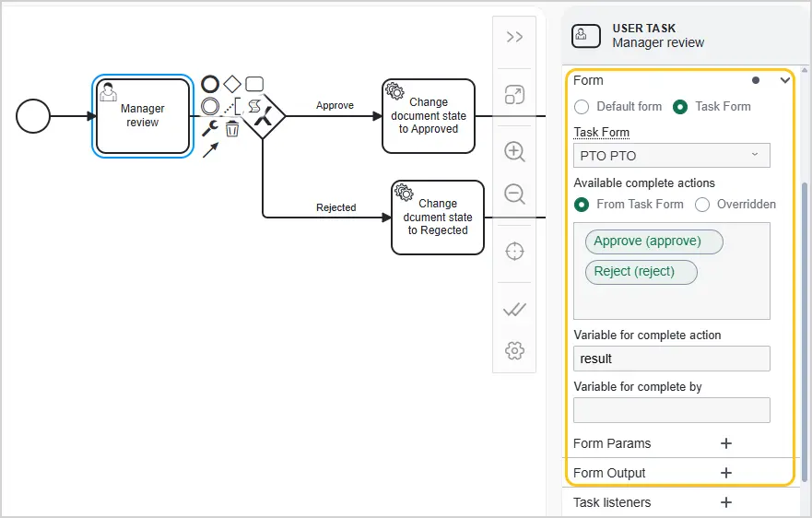Add a text annotation from the context pad
Image resolution: width=812 pixels, height=518 pixels.
(232, 106)
